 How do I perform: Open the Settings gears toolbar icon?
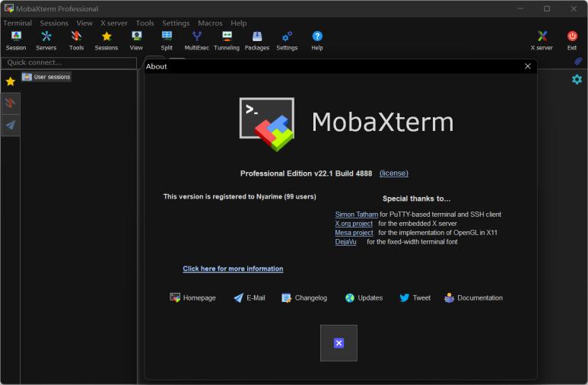(x=288, y=40)
